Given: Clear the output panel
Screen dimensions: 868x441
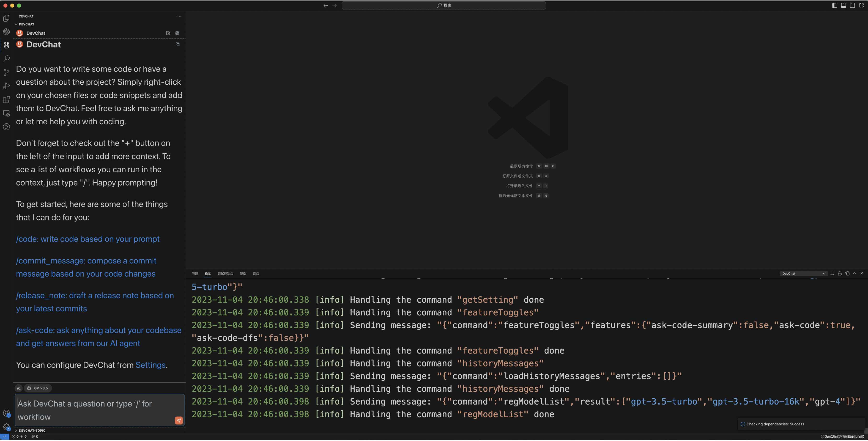Looking at the screenshot, I should tap(832, 273).
